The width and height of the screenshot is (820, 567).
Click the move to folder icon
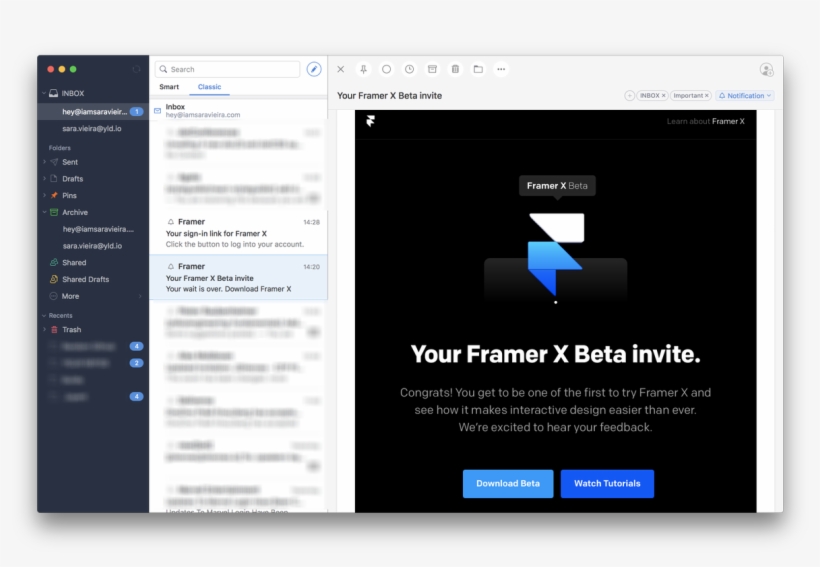[x=478, y=69]
